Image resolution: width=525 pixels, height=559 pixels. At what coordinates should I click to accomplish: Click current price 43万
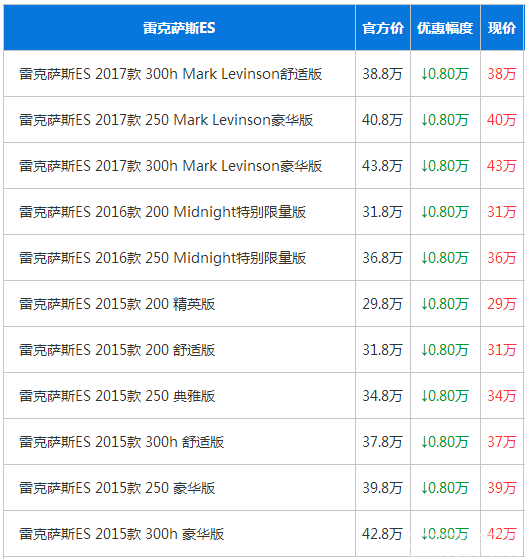click(502, 166)
